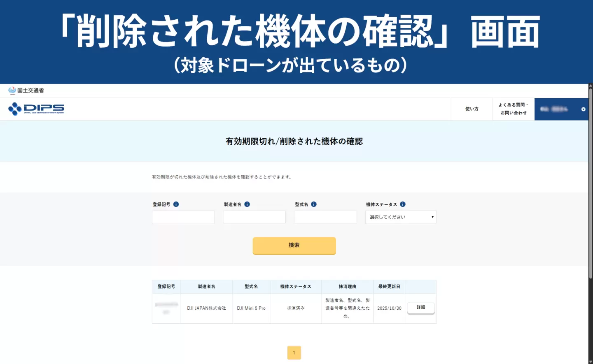Focus the 登録記号 input field
Image resolution: width=593 pixels, height=364 pixels.
(x=183, y=217)
